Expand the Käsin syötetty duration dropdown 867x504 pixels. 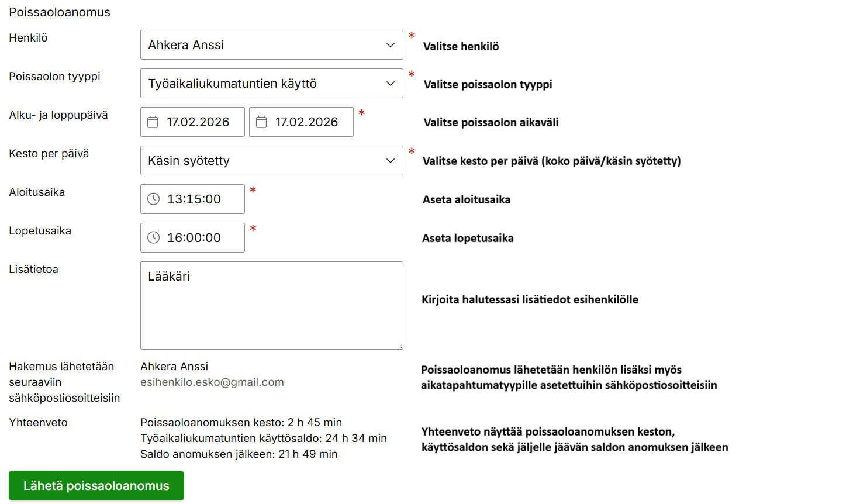[263, 161]
